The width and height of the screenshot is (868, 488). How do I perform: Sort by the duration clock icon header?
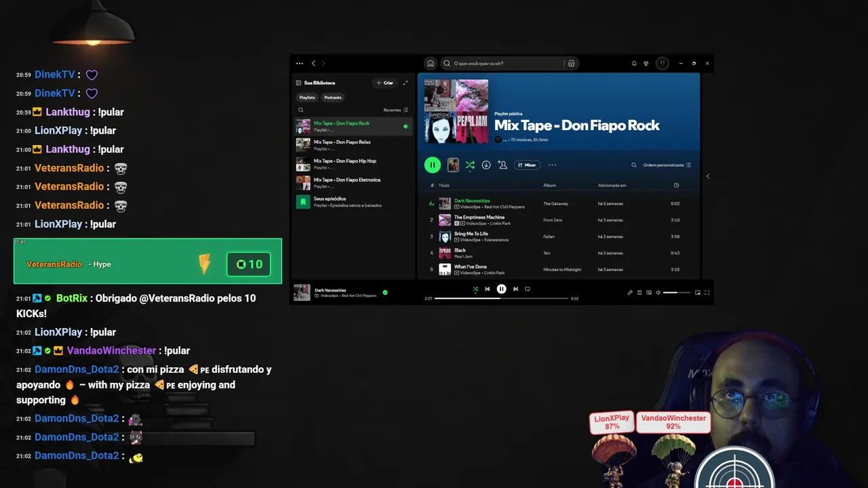676,185
